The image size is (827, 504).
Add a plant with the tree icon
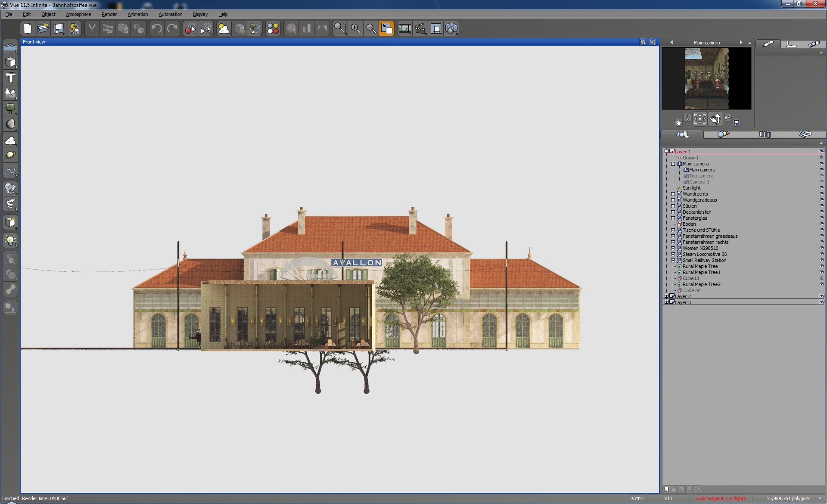[10, 108]
